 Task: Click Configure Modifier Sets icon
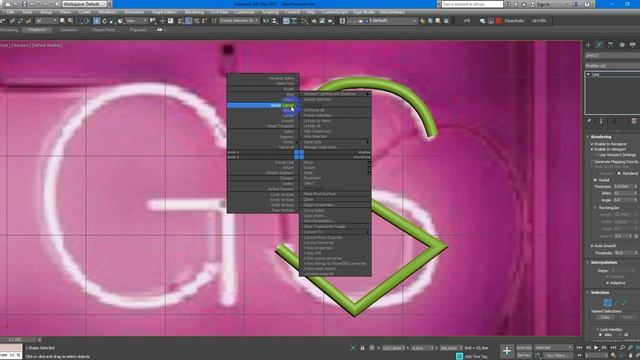point(634,121)
